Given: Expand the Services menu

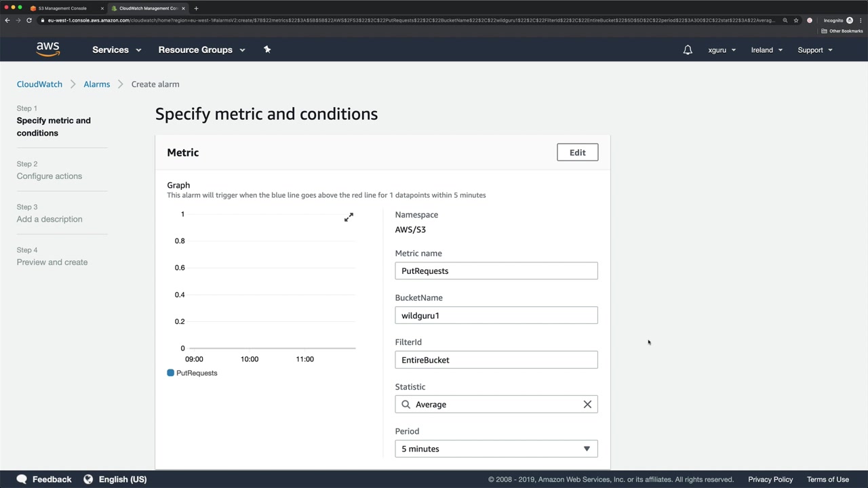Looking at the screenshot, I should [117, 49].
